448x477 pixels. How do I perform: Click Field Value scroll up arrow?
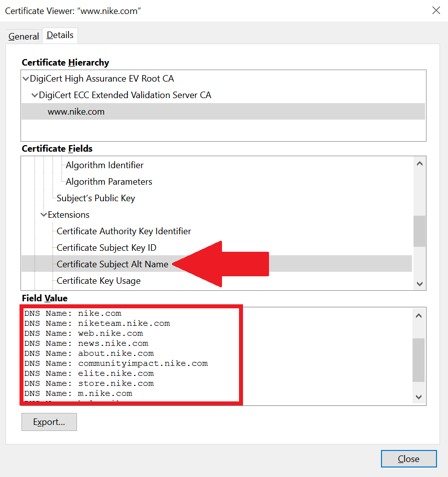click(x=418, y=315)
